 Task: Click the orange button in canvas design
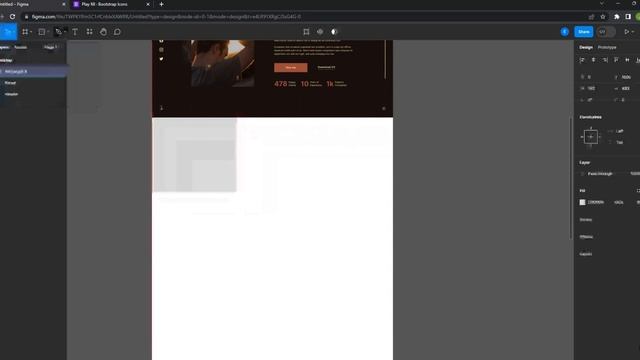click(291, 67)
